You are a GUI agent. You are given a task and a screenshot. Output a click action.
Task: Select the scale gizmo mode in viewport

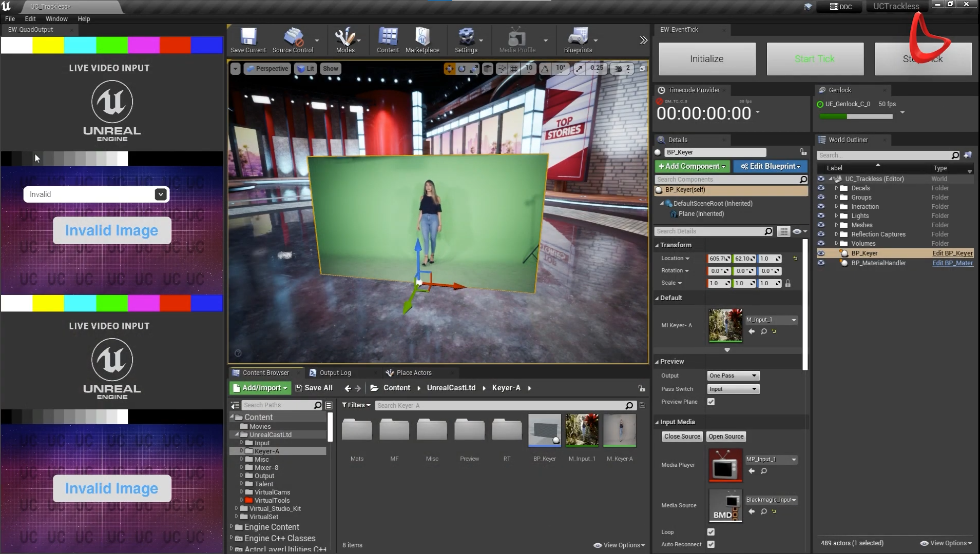[474, 68]
